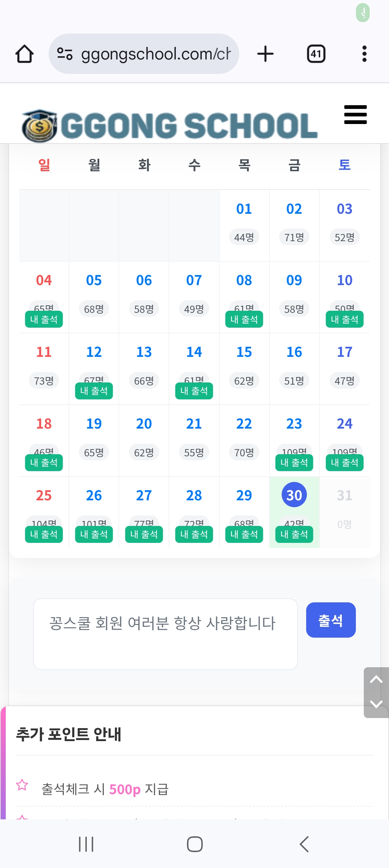Screen dimensions: 389x868
Task: Tap the 71명 attendee count on date 02
Action: (294, 238)
